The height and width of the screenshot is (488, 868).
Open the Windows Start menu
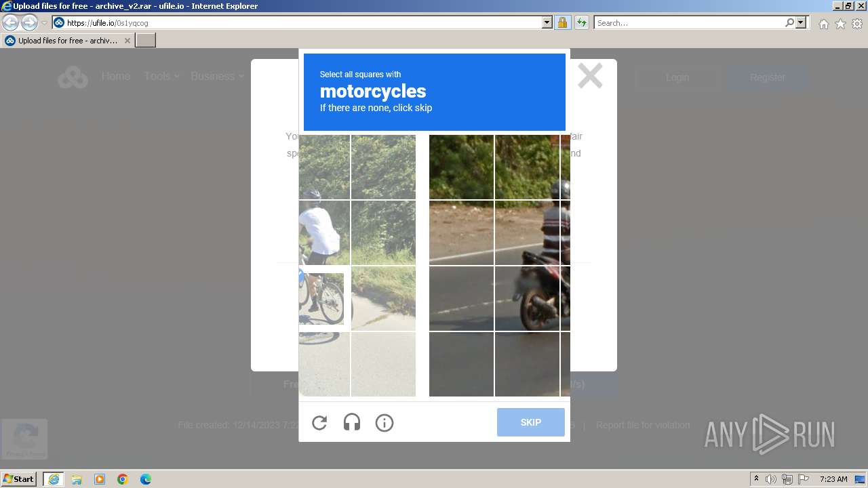tap(19, 479)
